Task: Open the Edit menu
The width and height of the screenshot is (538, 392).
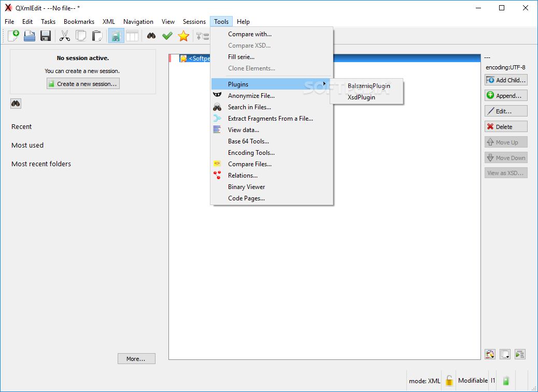Action: [27, 22]
